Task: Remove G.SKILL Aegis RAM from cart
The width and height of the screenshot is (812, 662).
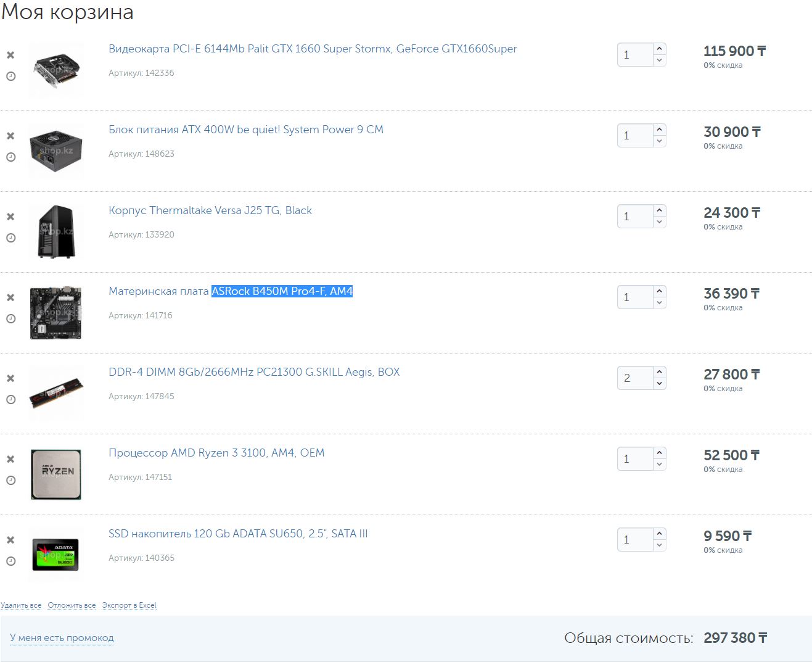Action: click(x=10, y=378)
